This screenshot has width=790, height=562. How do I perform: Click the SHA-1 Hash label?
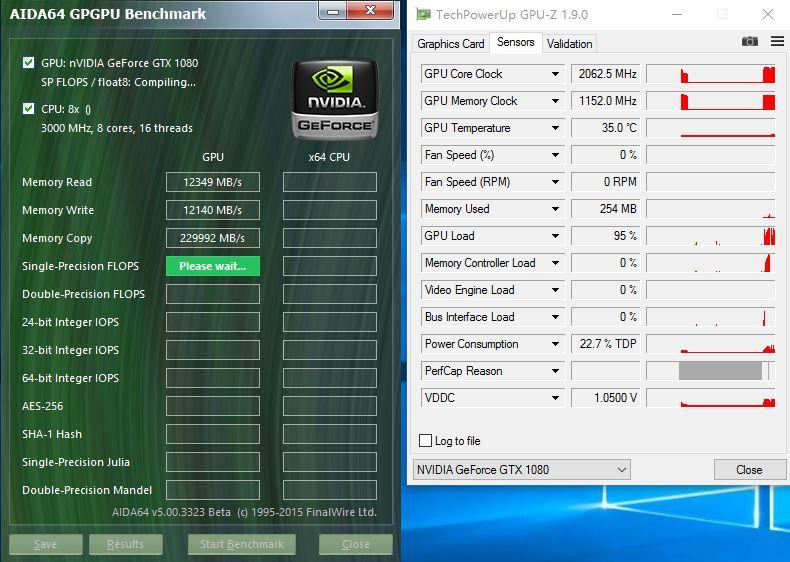(52, 434)
